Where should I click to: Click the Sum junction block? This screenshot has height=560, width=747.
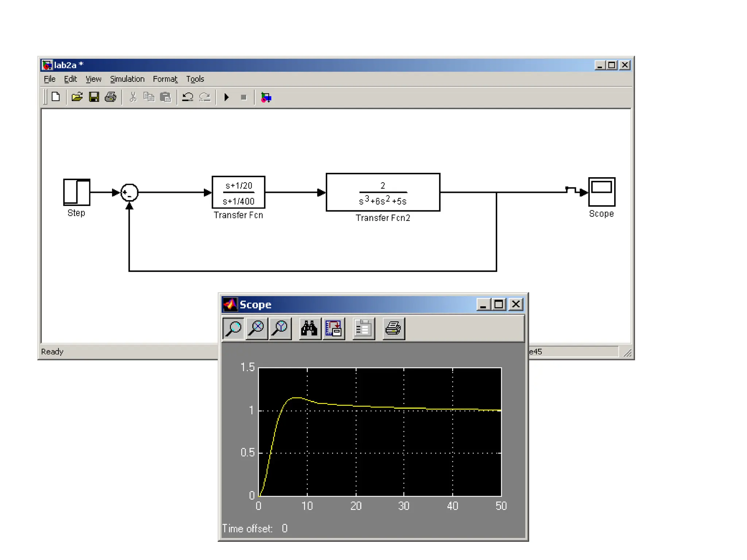tap(129, 192)
